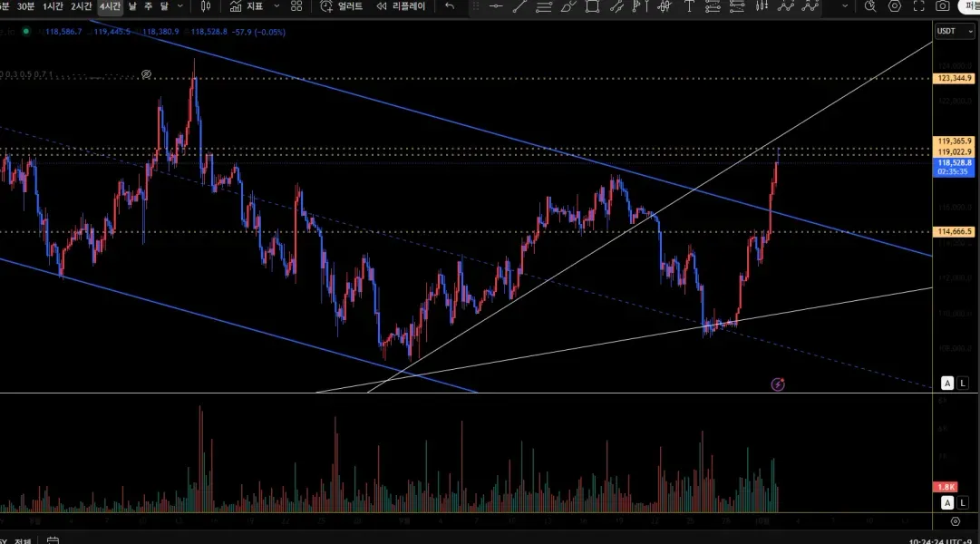Select the parallel channel drawing tool
This screenshot has width=980, height=544.
tap(616, 6)
